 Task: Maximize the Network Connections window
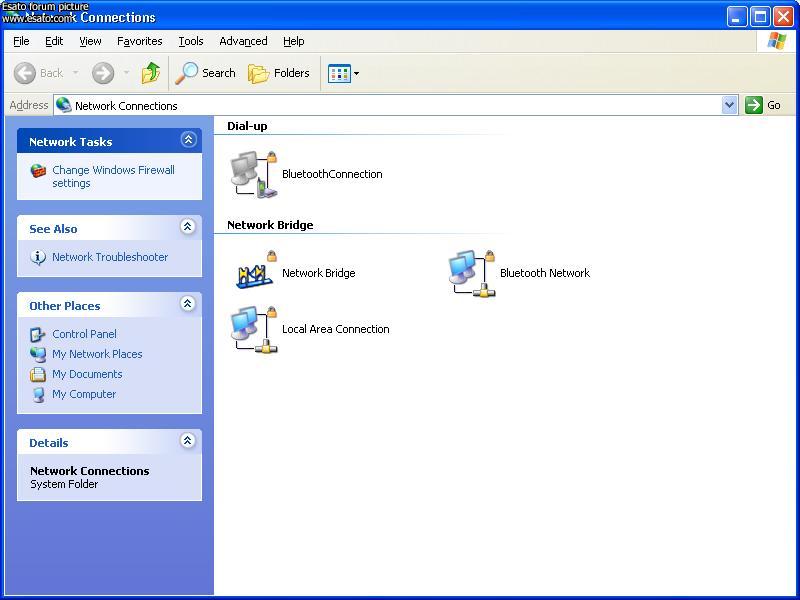(x=760, y=17)
